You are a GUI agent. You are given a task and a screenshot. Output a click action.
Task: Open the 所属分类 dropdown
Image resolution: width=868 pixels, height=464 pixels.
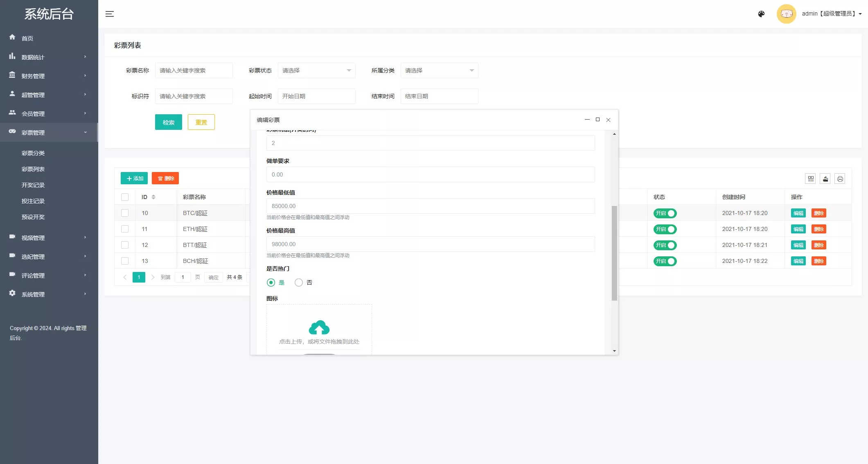coord(439,70)
